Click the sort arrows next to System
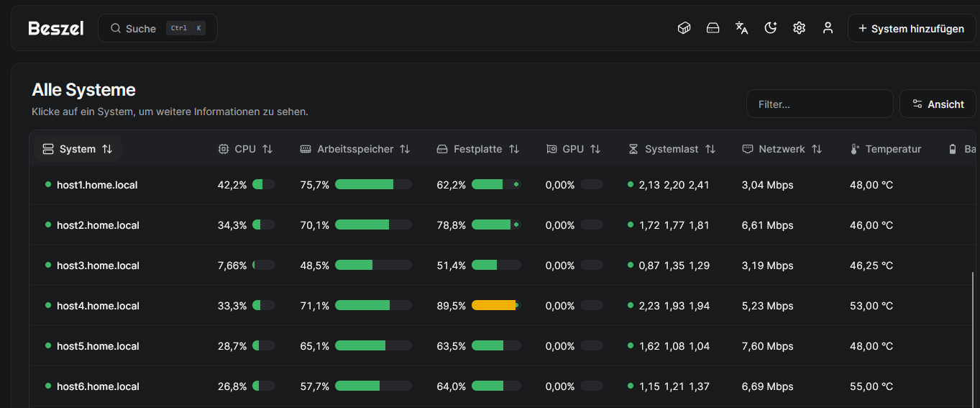The width and height of the screenshot is (980, 408). [x=107, y=149]
